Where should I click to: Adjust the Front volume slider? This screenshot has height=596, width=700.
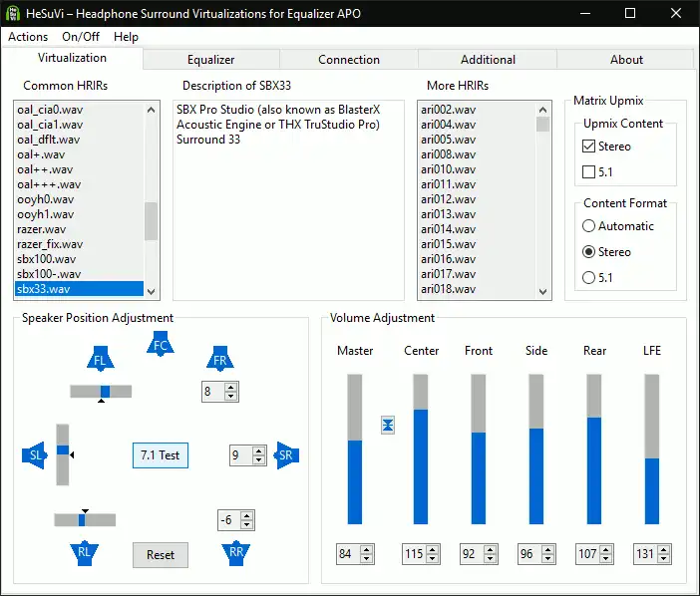pos(478,448)
